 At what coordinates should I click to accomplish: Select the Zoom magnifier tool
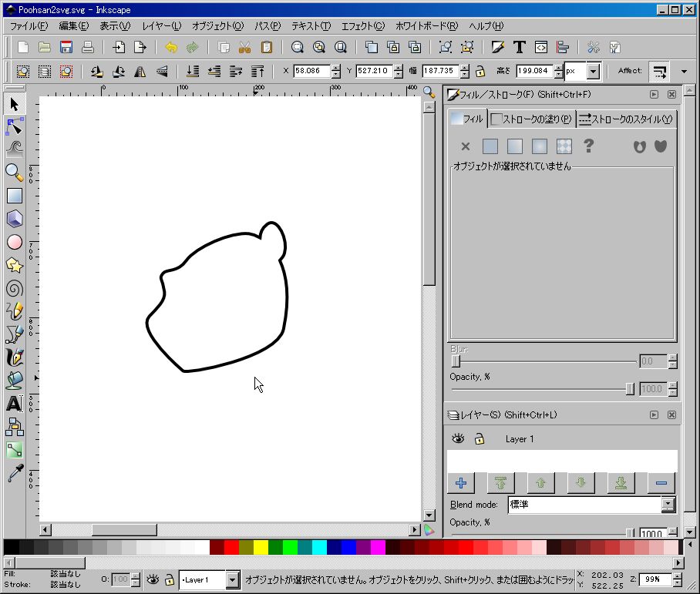15,172
